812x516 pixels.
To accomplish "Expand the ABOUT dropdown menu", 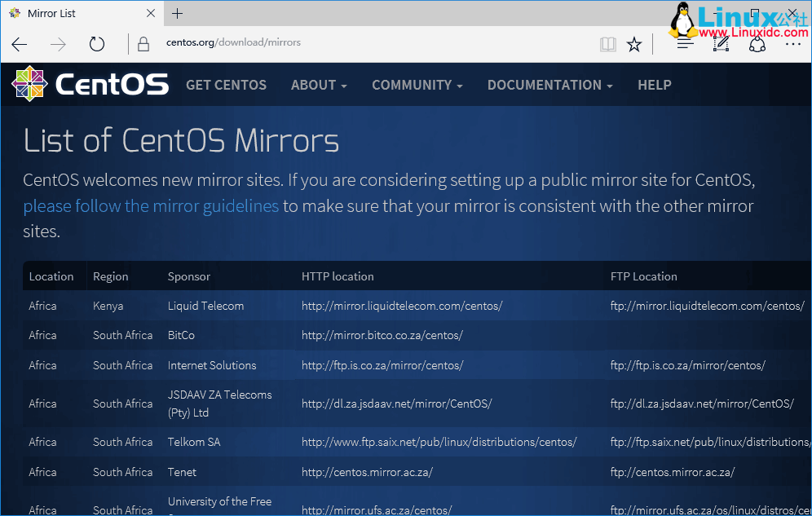I will point(319,85).
